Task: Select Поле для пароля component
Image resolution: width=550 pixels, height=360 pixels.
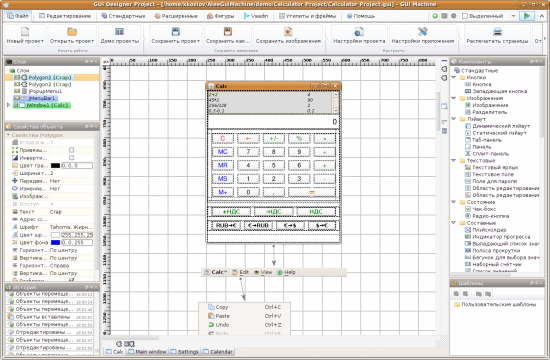Action: pos(495,181)
